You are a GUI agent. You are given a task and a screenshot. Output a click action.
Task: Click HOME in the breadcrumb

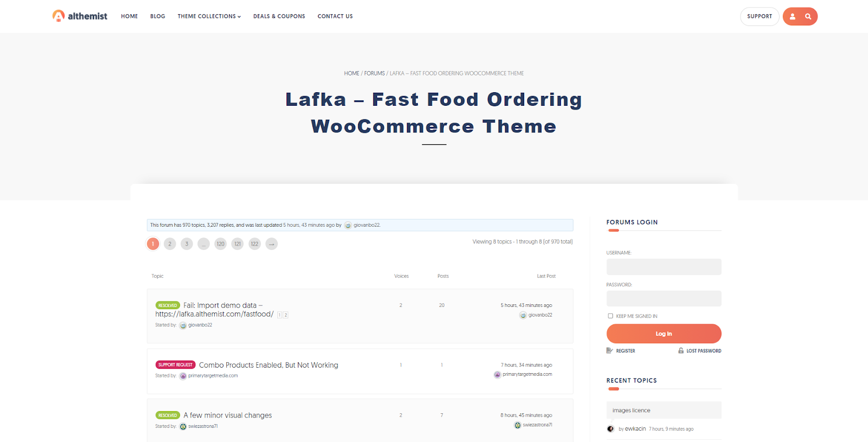coord(352,73)
